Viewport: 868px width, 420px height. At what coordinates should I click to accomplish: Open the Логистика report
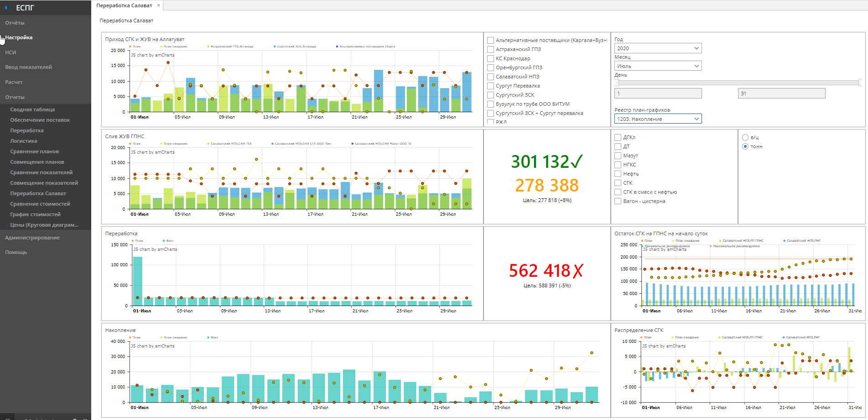24,141
